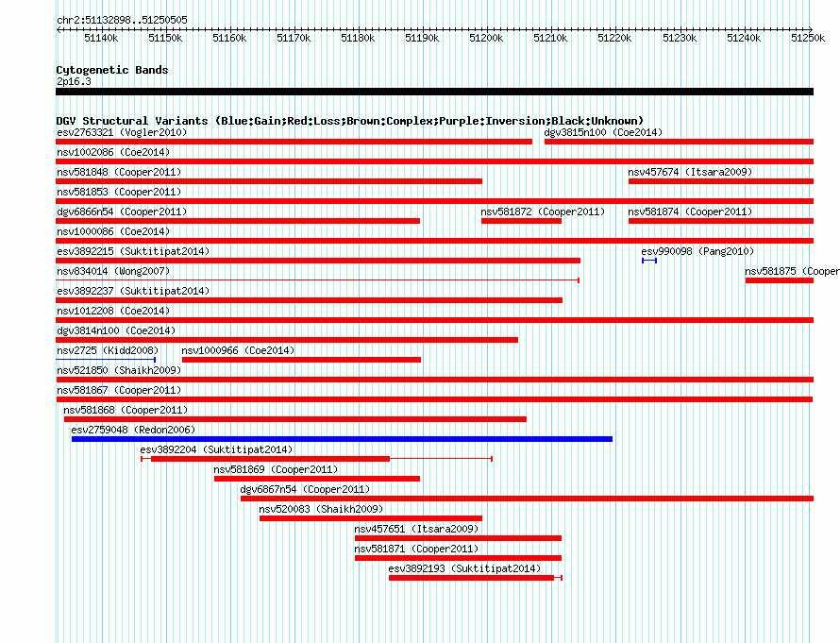Click nsv520083 (Shaikh2009) label
Image resolution: width=840 pixels, height=643 pixels.
(321, 509)
